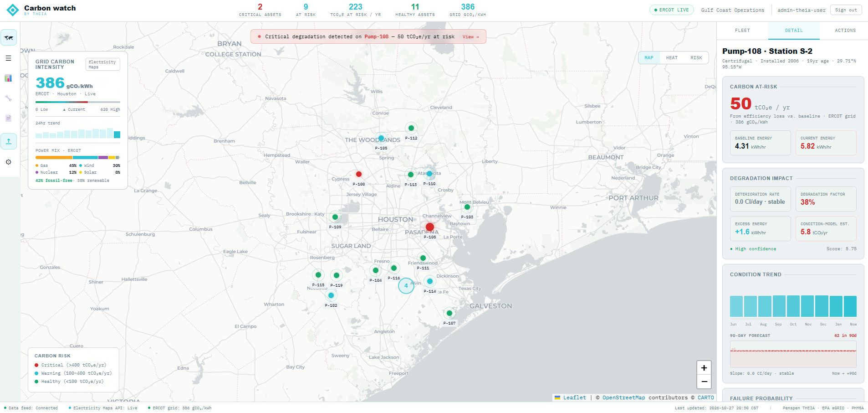Zoom out on the map
This screenshot has height=413, width=868.
pos(704,382)
